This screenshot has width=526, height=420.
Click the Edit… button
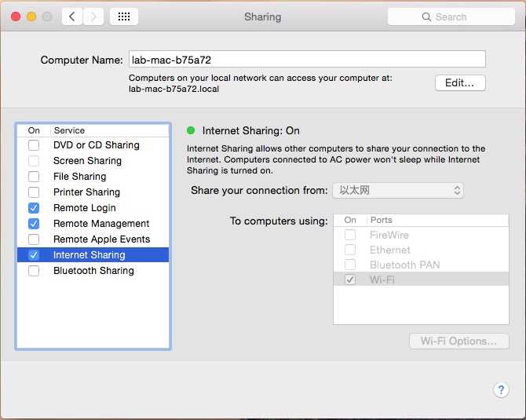point(460,82)
